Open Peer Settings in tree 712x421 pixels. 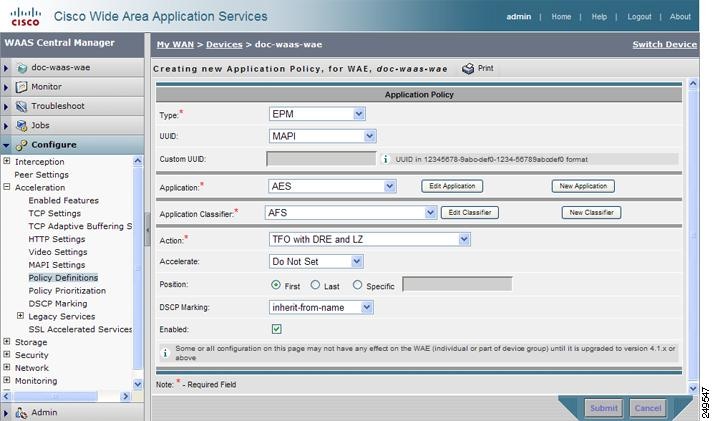41,175
